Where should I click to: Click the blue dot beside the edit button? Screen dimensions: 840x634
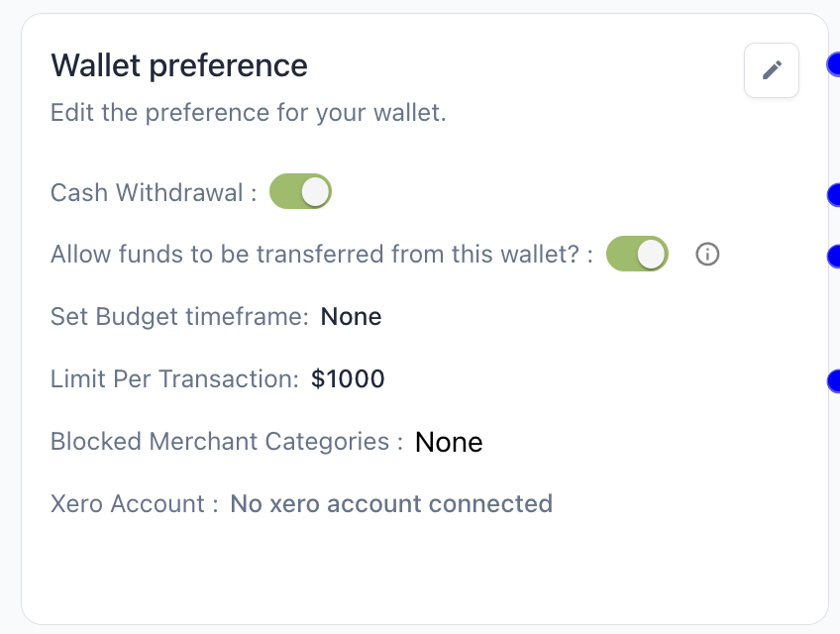click(x=834, y=65)
